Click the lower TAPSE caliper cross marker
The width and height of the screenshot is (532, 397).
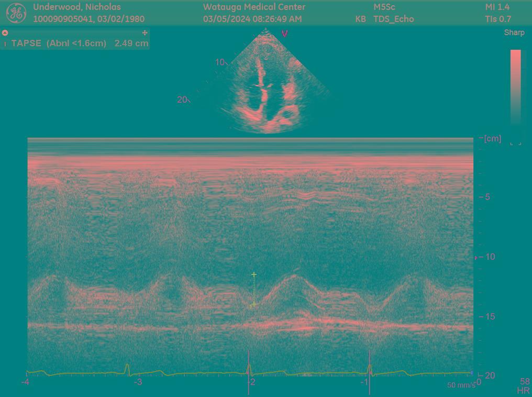(254, 304)
